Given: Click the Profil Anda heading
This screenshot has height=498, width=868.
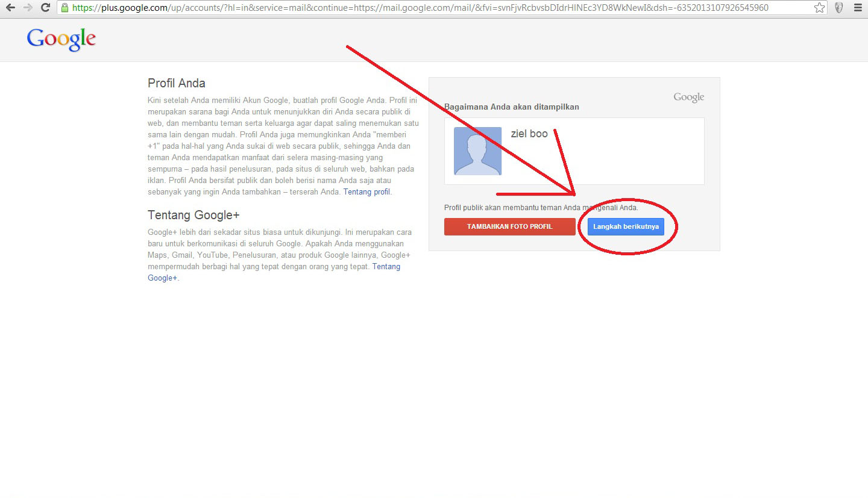Looking at the screenshot, I should point(177,83).
